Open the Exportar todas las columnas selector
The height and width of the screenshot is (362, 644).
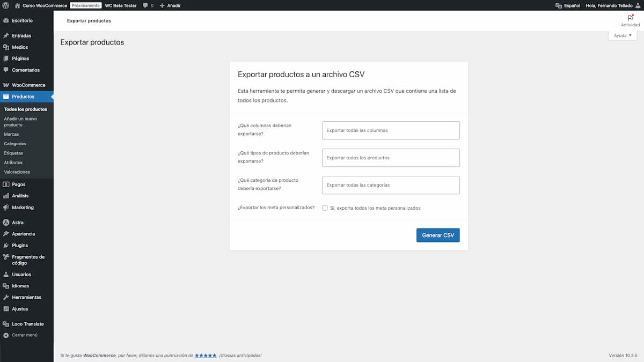[390, 130]
